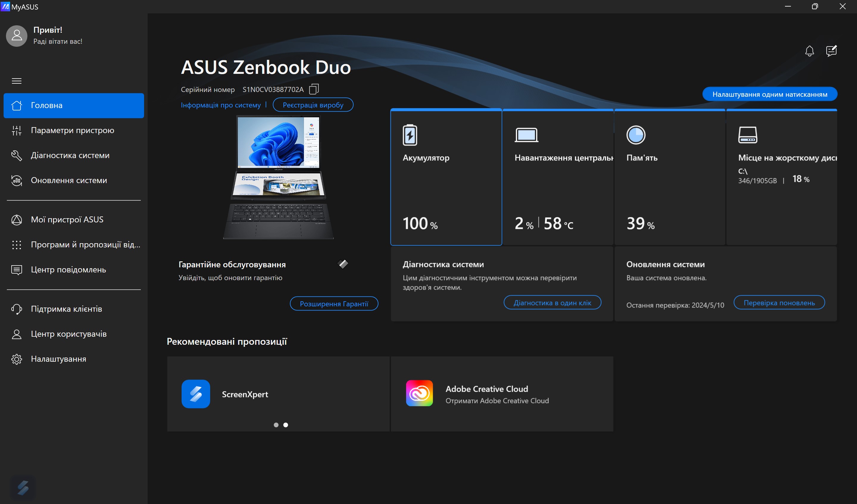Click the home icon beside Головна

pos(17,105)
